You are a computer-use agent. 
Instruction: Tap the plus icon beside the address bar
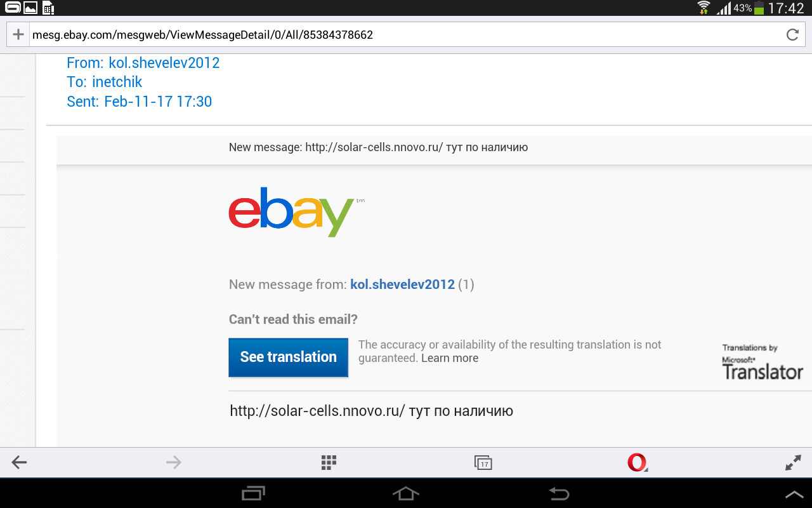(x=18, y=34)
